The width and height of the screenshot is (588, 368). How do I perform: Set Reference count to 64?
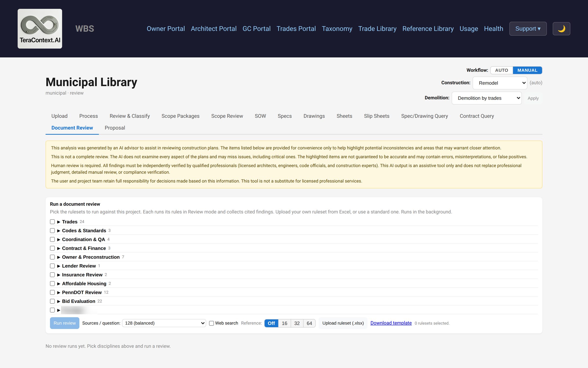point(309,323)
